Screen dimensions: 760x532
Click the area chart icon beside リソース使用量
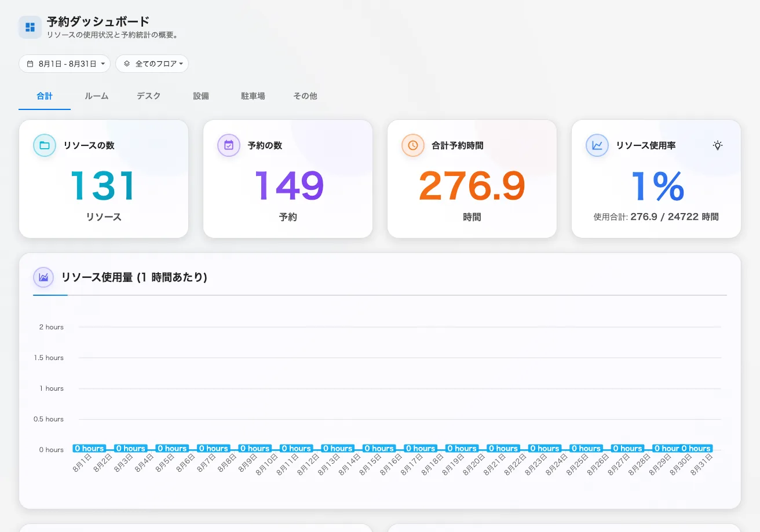pos(43,277)
